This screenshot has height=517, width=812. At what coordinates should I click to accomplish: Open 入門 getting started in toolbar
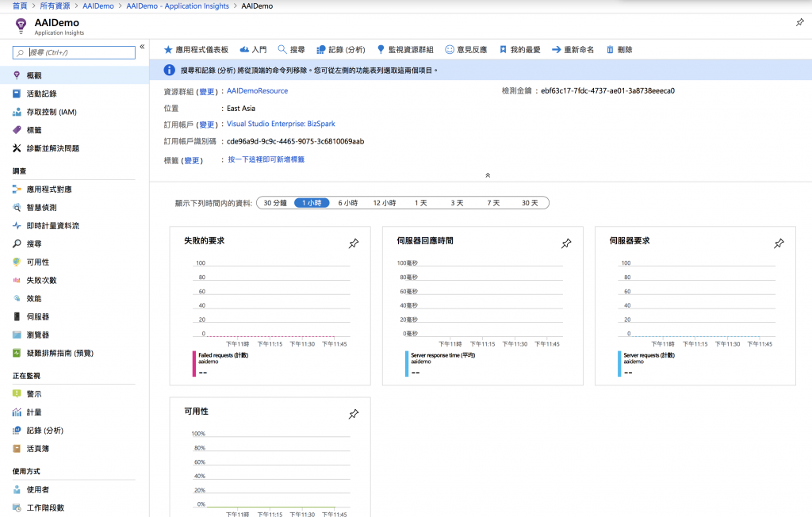click(253, 50)
